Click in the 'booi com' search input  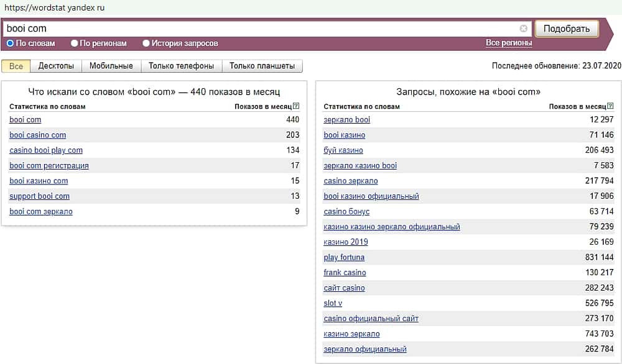click(261, 29)
